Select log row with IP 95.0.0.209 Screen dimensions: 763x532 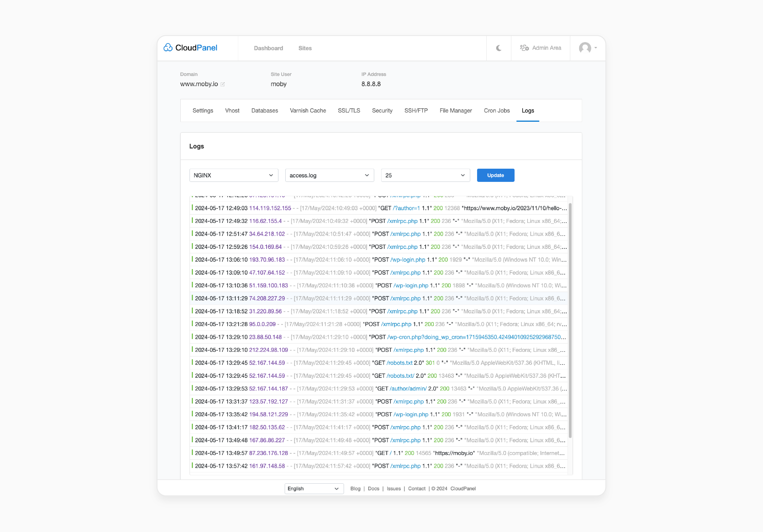379,324
